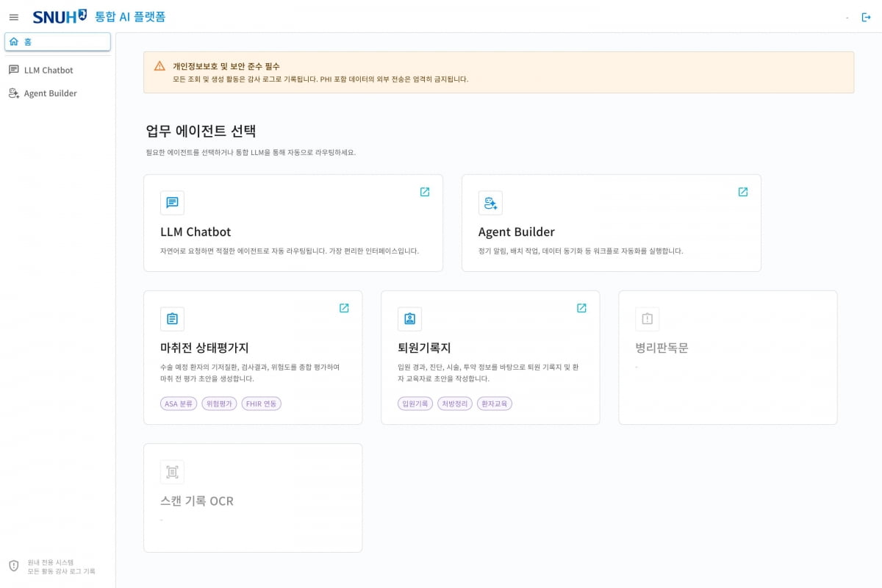The height and width of the screenshot is (588, 882).
Task: Open the external link on Agent Builder card
Action: coord(742,191)
